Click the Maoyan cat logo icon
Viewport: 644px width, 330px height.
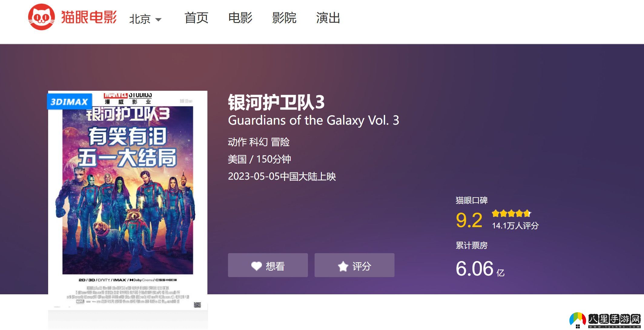click(x=41, y=17)
